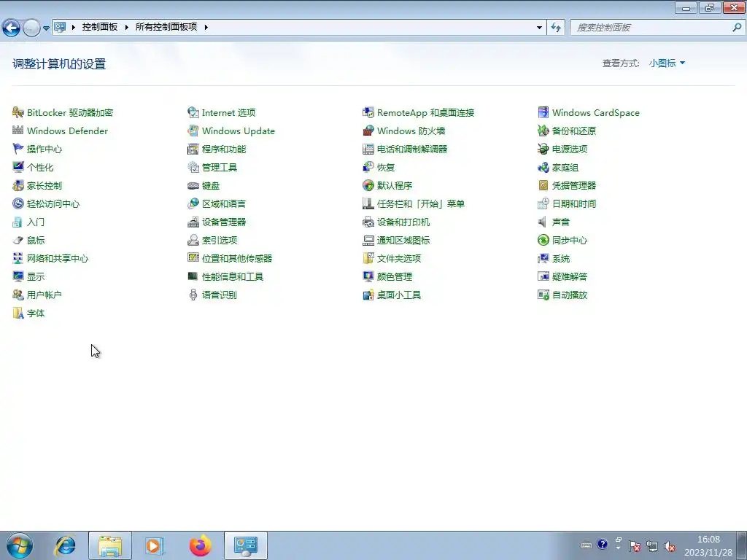Open the 鼠标 icon
This screenshot has width=747, height=560.
(18, 241)
